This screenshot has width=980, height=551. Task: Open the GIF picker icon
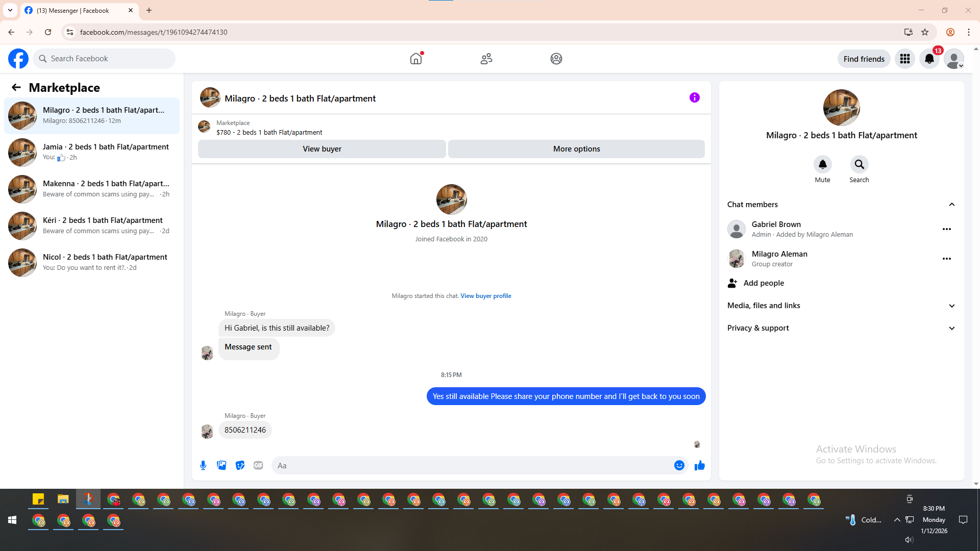click(258, 465)
